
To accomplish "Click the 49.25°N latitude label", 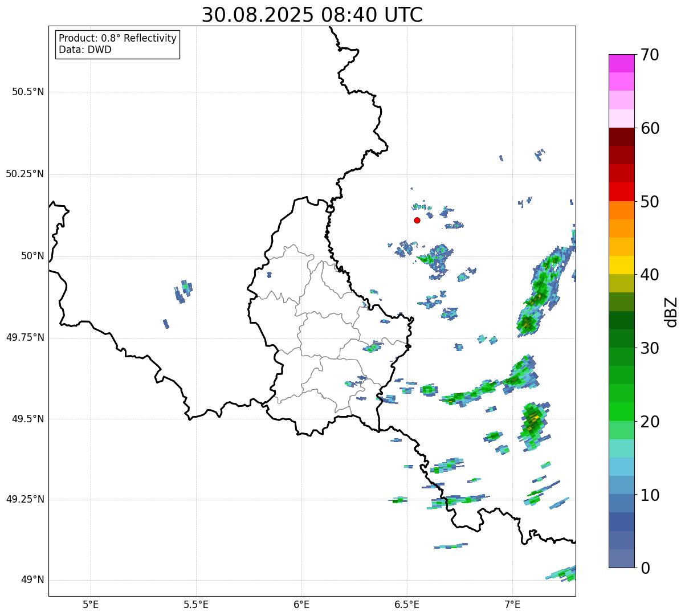I will coord(25,499).
